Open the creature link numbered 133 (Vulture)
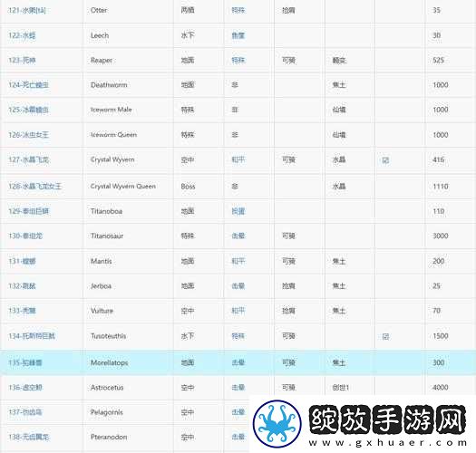Viewport: 476px width, 453px height. (22, 311)
